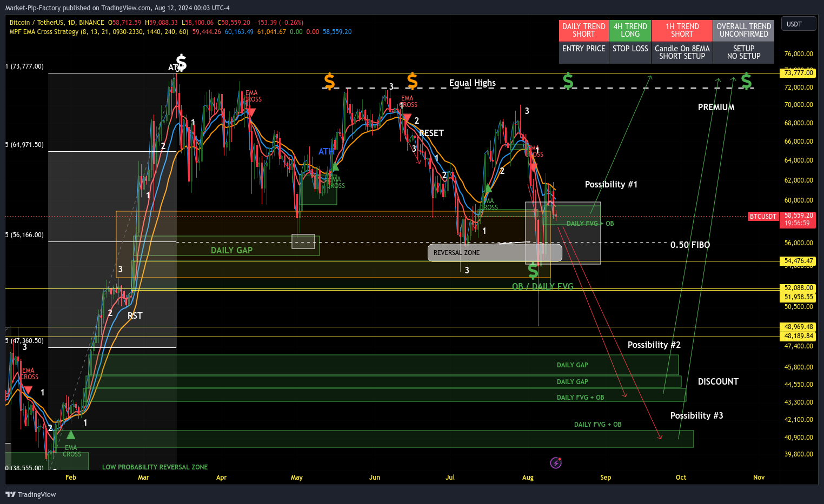Select the blue ATH label
This screenshot has height=504, width=824.
pos(326,151)
